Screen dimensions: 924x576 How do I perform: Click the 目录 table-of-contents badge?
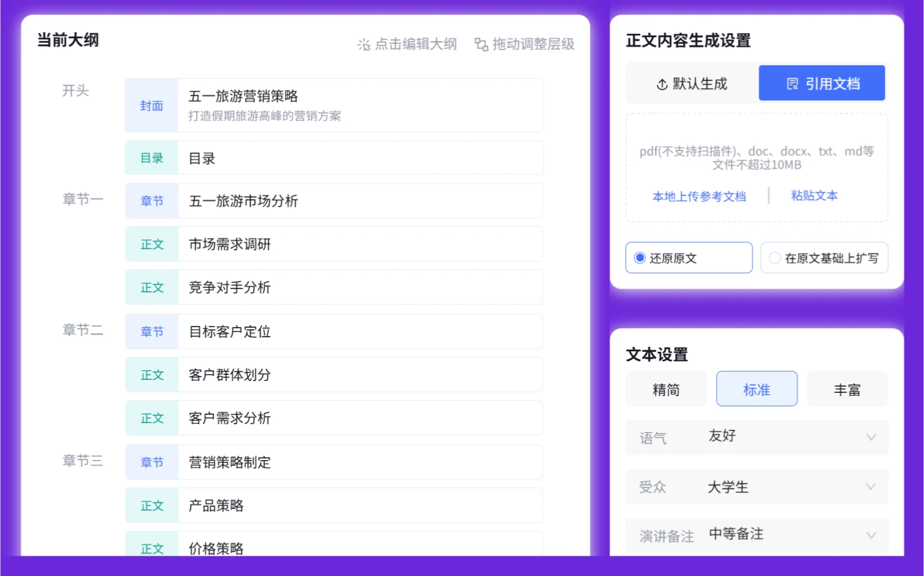coord(151,158)
